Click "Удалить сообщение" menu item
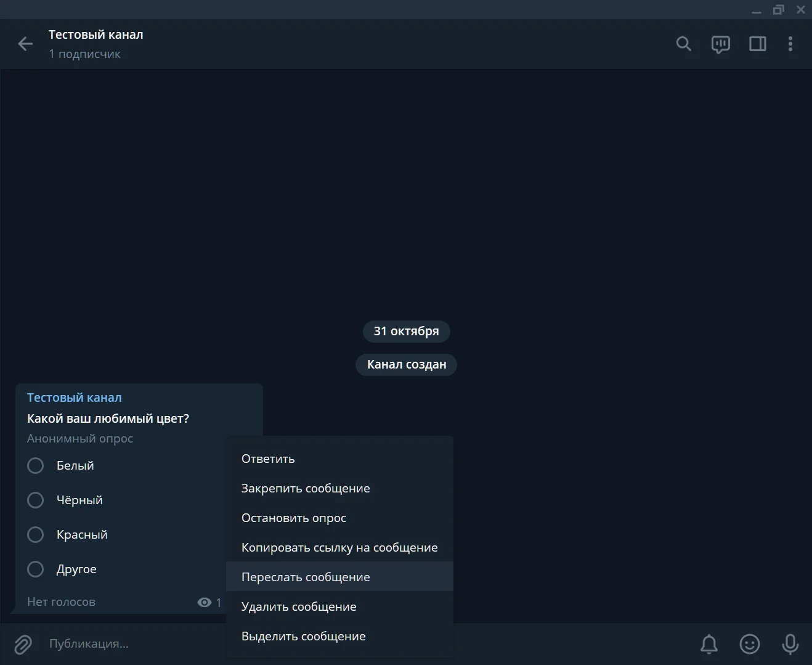Image resolution: width=812 pixels, height=665 pixels. click(299, 606)
